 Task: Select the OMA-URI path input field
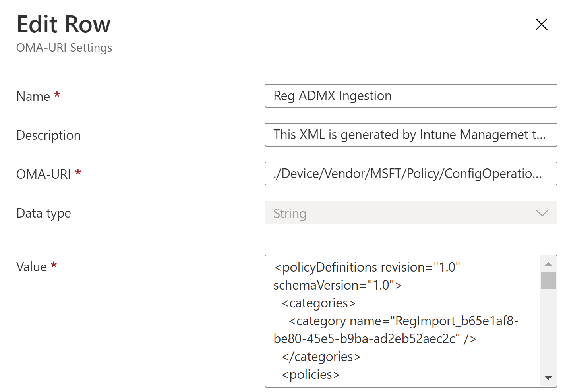click(x=410, y=174)
